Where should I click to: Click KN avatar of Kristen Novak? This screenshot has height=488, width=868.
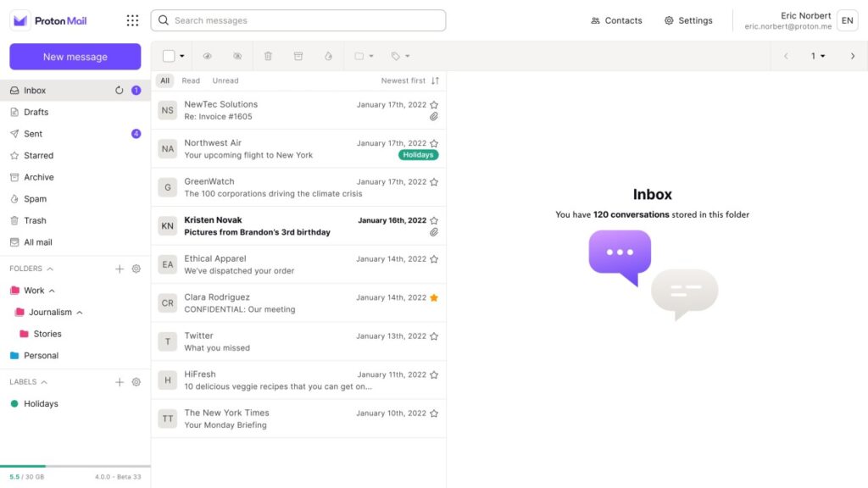click(x=167, y=225)
